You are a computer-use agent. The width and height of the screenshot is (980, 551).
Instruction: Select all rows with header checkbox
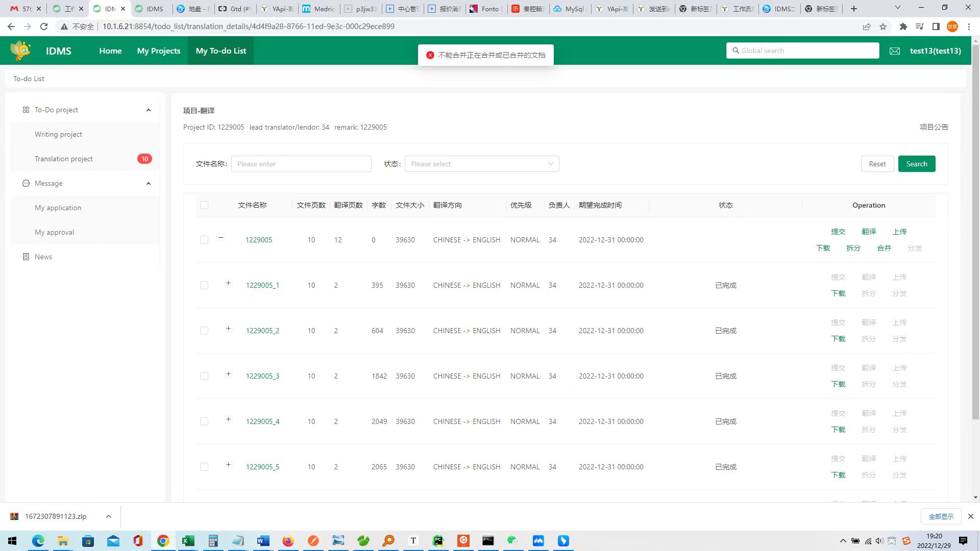pos(204,205)
